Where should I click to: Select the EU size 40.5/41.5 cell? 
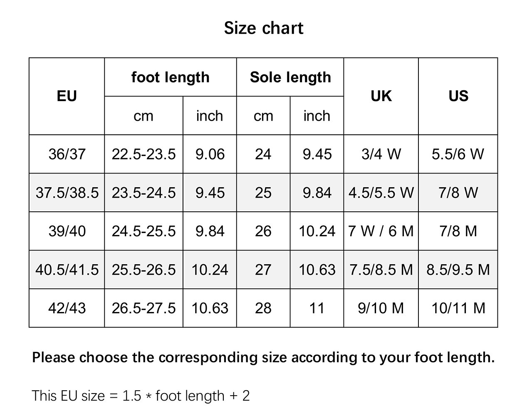pos(67,270)
